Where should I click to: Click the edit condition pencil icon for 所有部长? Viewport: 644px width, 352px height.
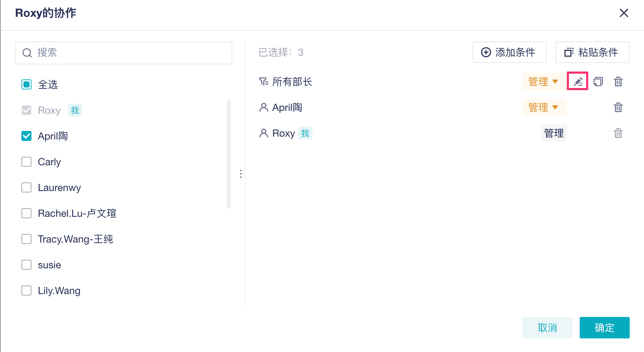(578, 82)
